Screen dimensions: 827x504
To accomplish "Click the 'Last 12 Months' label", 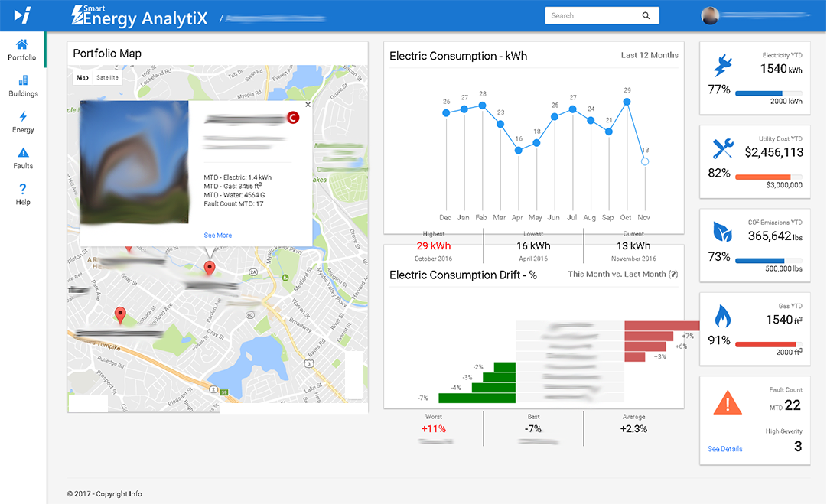I will tap(650, 55).
